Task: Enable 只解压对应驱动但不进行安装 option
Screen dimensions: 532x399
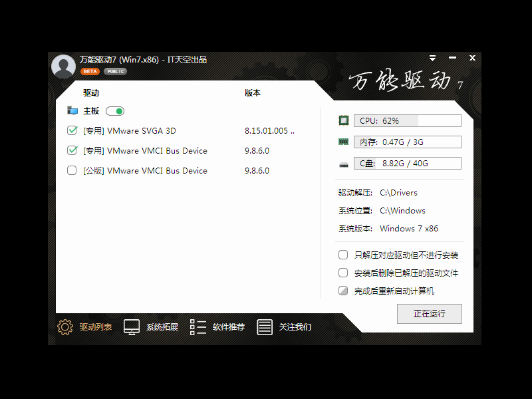Action: click(x=343, y=255)
